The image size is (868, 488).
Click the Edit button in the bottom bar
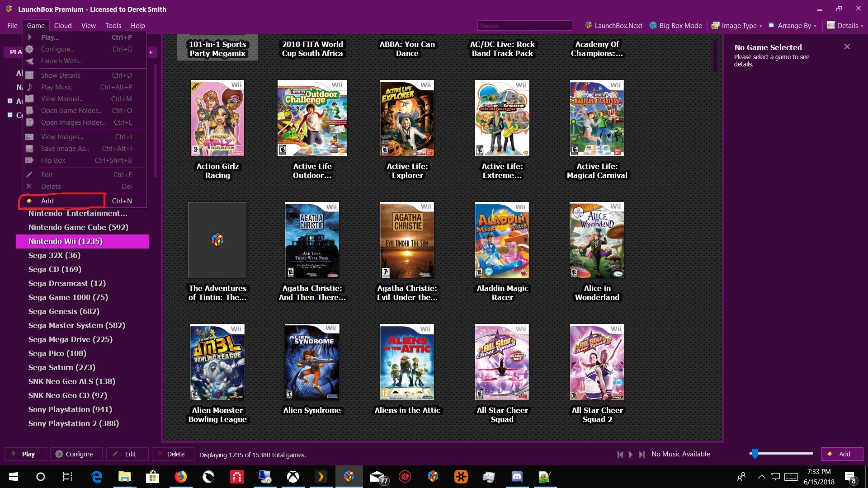point(127,454)
